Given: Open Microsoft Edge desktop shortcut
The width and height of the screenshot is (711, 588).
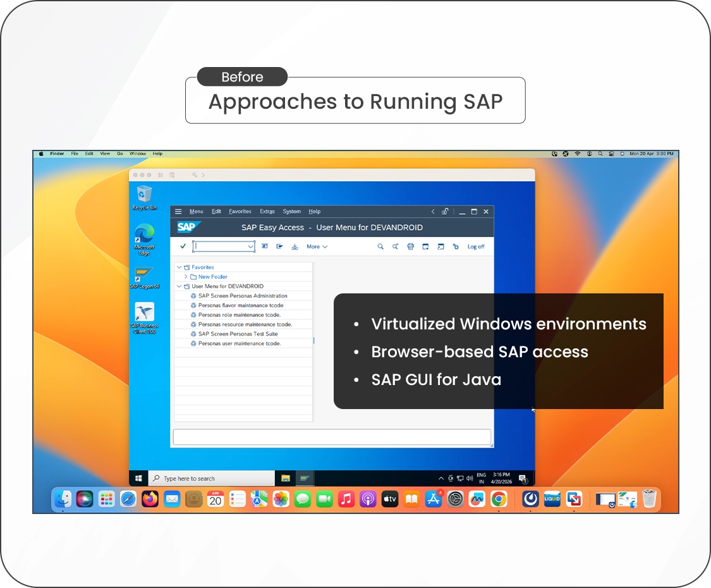Looking at the screenshot, I should [144, 240].
